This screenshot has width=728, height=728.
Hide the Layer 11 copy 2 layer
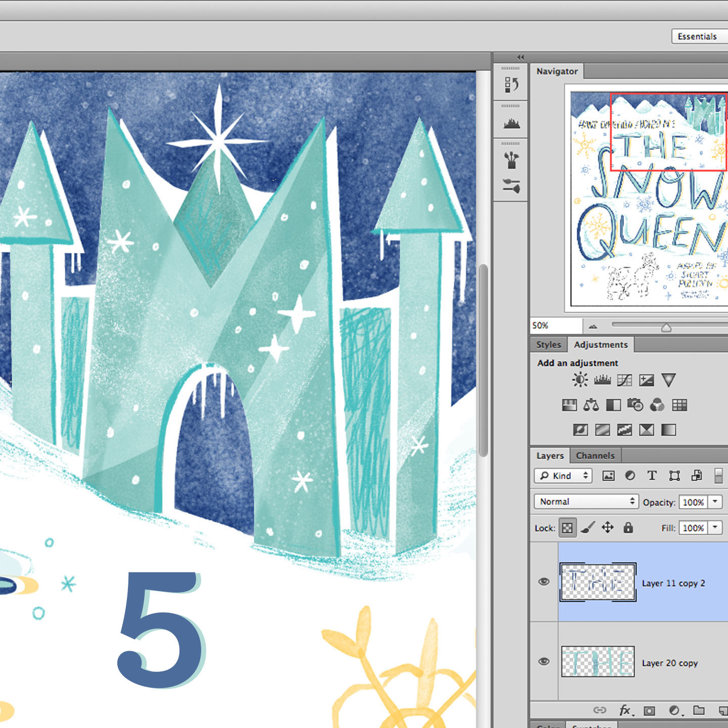click(544, 581)
